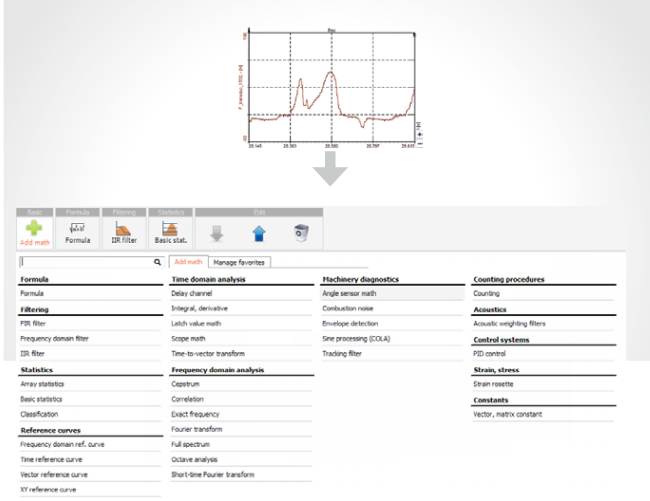Add a Delay channel
The image size is (650, 501).
point(241,293)
